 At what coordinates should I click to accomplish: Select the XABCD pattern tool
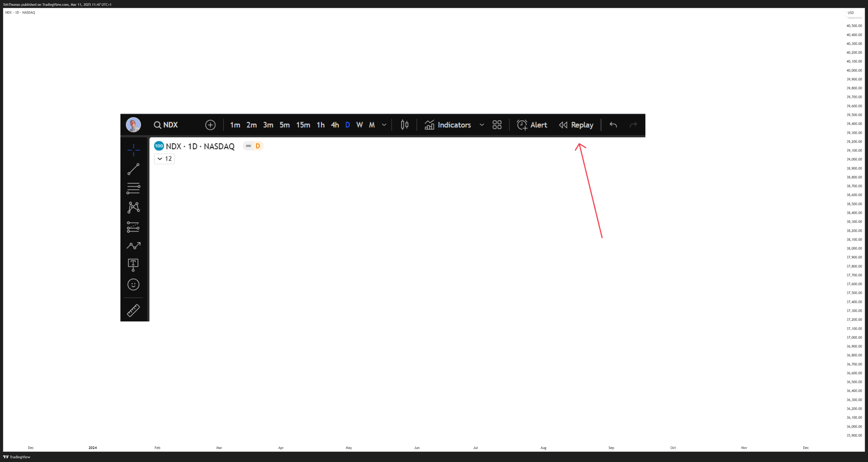point(133,208)
